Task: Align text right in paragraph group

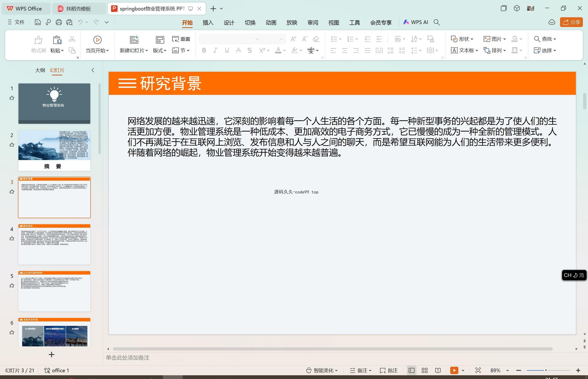Action: click(x=356, y=51)
